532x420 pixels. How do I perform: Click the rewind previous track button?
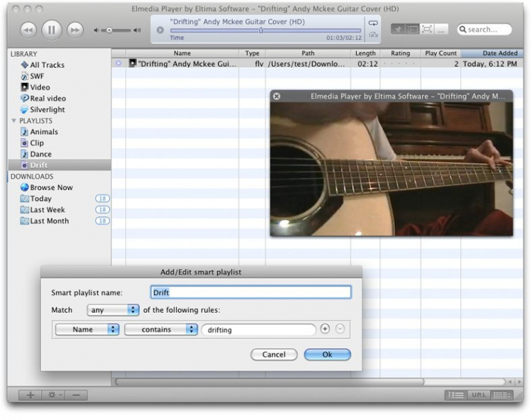tap(28, 31)
